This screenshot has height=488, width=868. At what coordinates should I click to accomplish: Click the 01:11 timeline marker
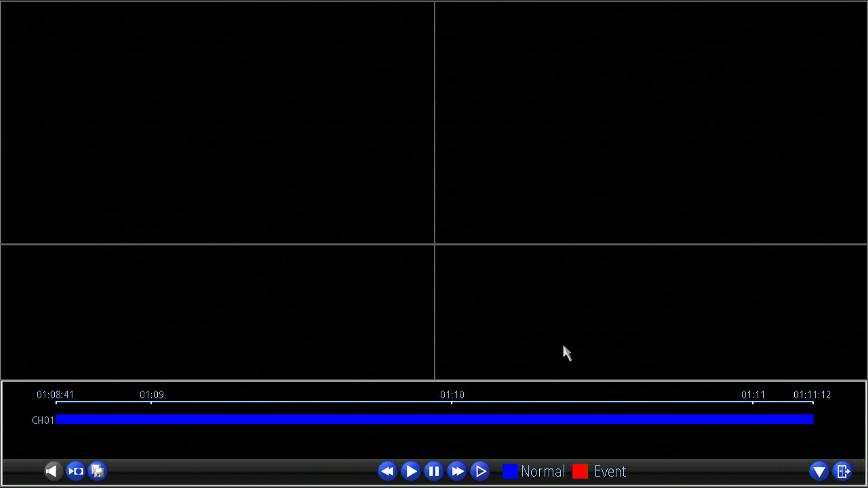[753, 395]
